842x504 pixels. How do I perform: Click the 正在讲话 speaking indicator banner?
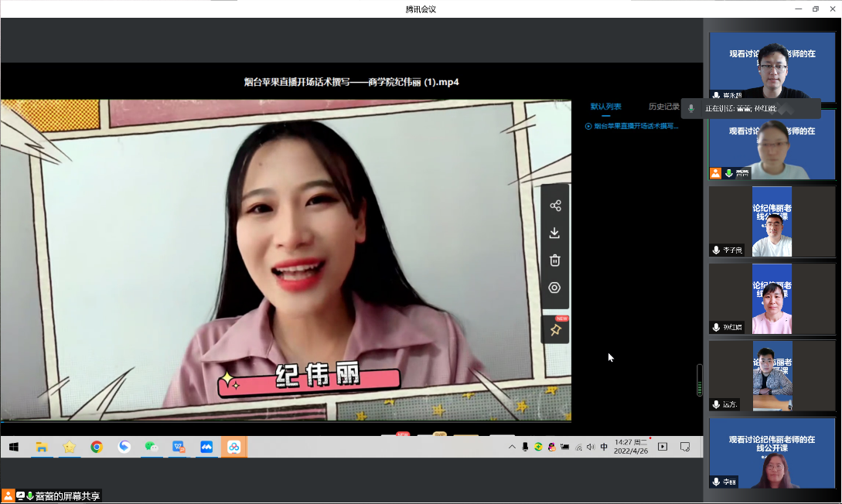tap(751, 108)
